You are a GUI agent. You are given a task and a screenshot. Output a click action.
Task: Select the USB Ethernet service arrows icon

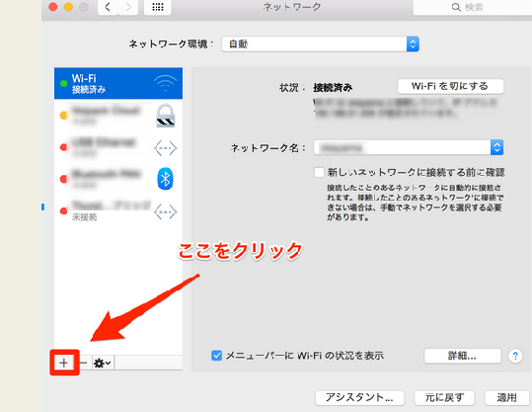165,148
